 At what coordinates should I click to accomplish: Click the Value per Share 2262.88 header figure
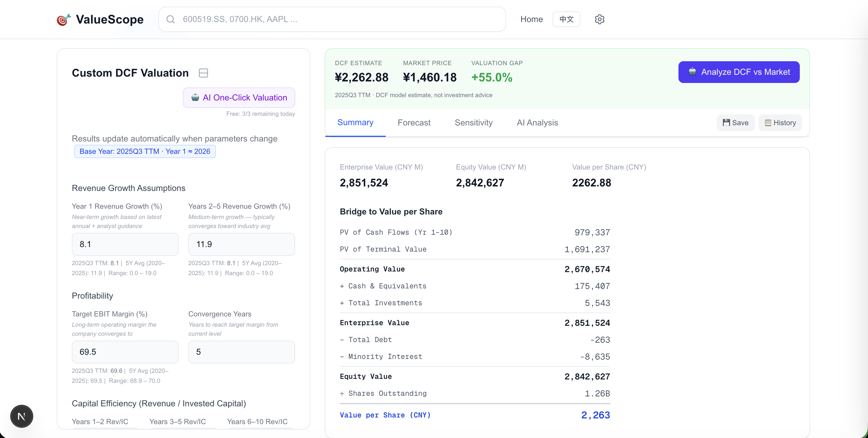tap(591, 182)
